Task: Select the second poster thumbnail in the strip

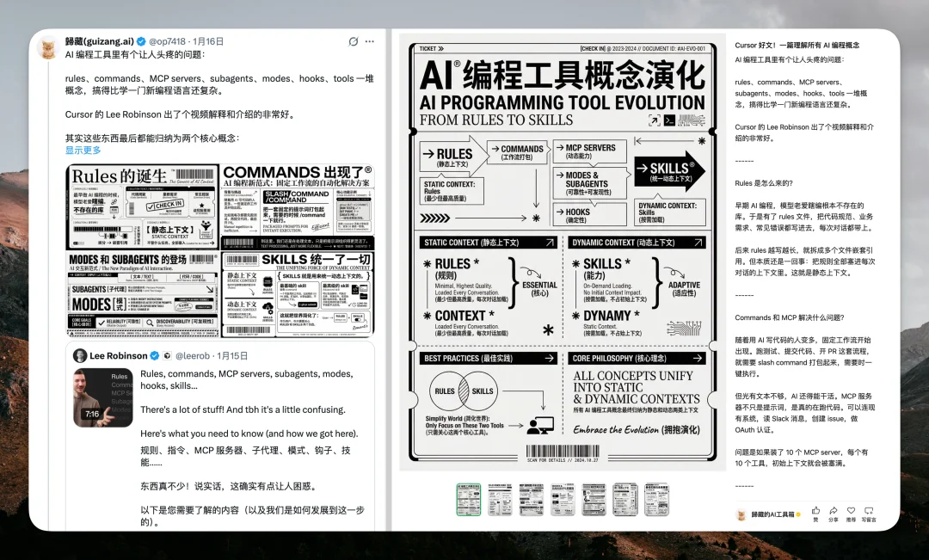Action: pos(501,499)
